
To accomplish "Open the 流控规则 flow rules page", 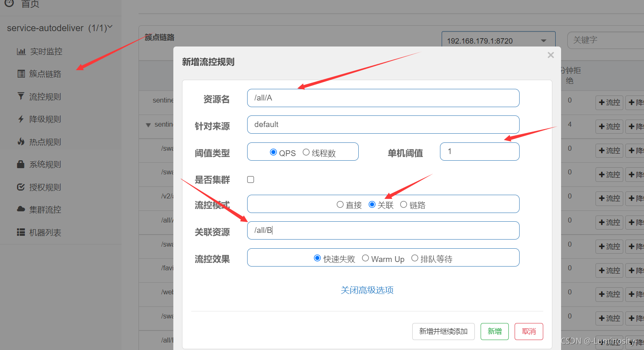I will point(45,97).
